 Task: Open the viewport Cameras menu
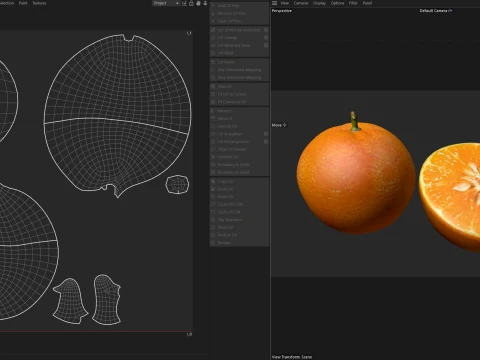pyautogui.click(x=301, y=3)
